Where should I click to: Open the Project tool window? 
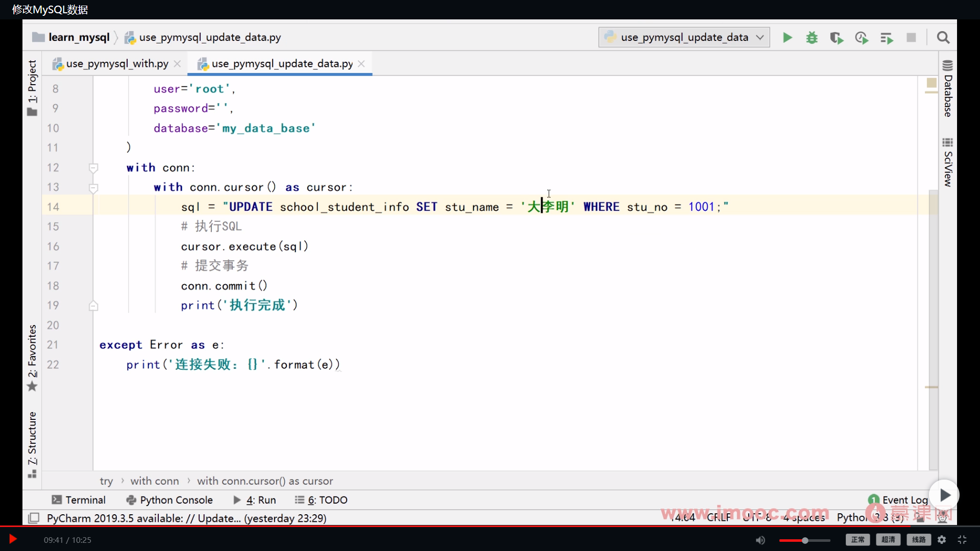[32, 88]
